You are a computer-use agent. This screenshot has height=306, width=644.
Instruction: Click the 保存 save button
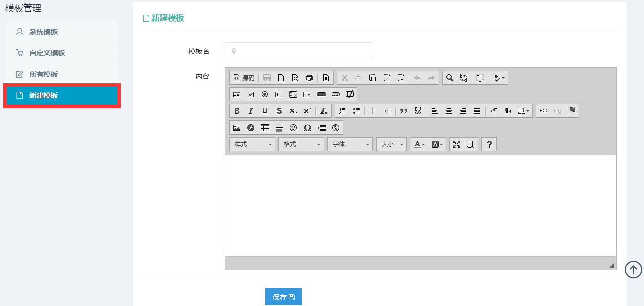click(283, 297)
